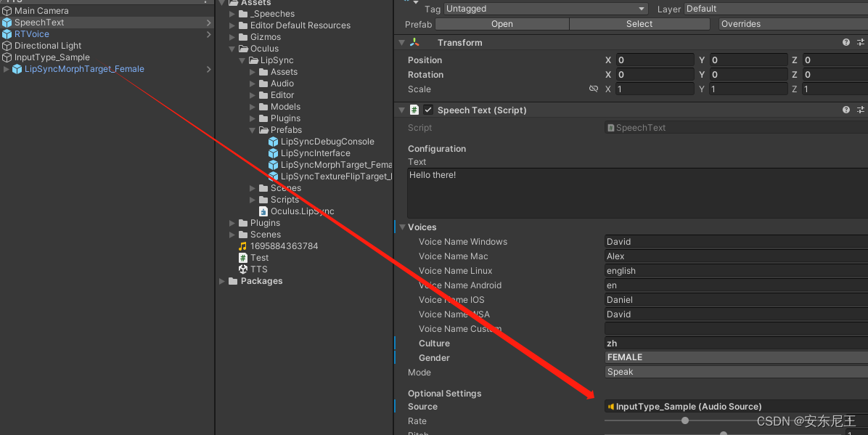Select the LipSyncTextureFlipTarget prefab icon
Viewport: 868px width, 435px height.
tap(273, 176)
